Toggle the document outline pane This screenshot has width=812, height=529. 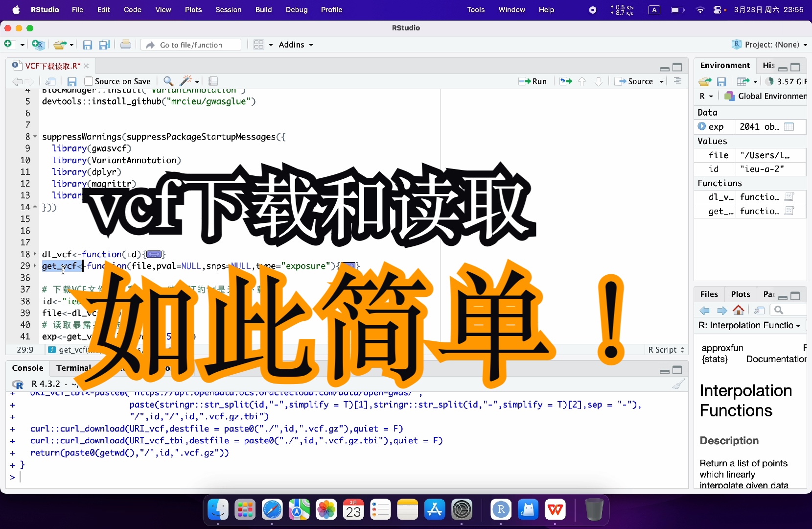[x=678, y=81]
